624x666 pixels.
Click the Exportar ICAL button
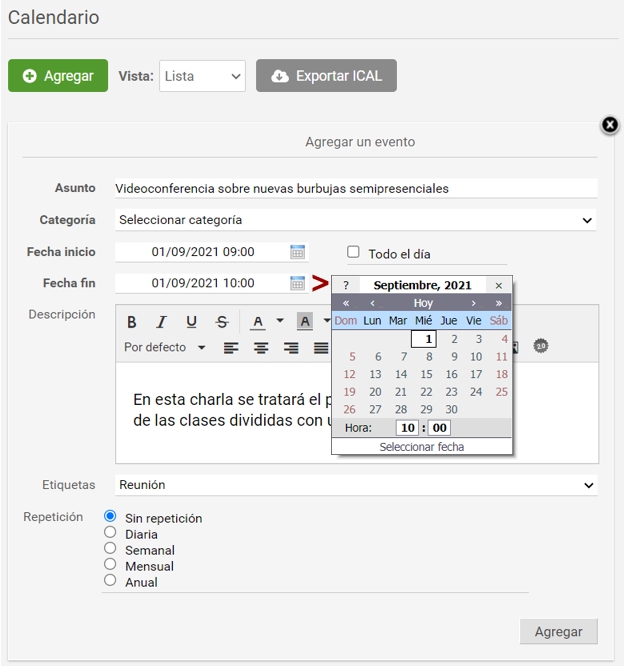click(326, 76)
